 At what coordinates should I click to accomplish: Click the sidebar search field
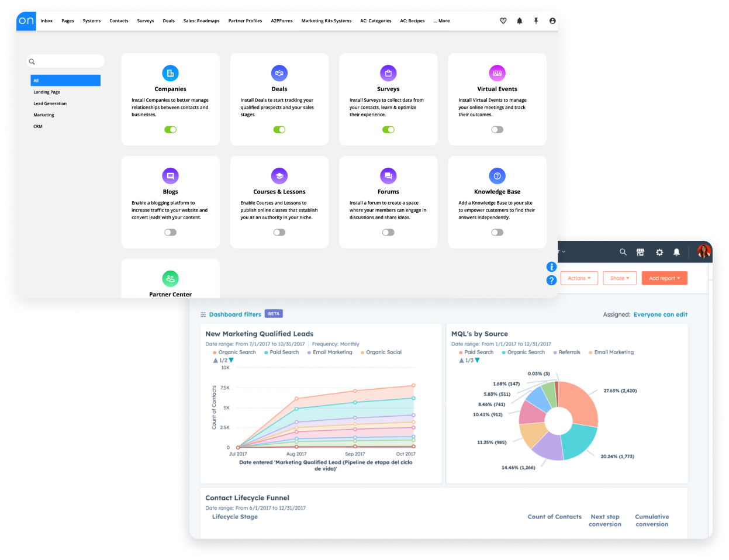click(65, 61)
